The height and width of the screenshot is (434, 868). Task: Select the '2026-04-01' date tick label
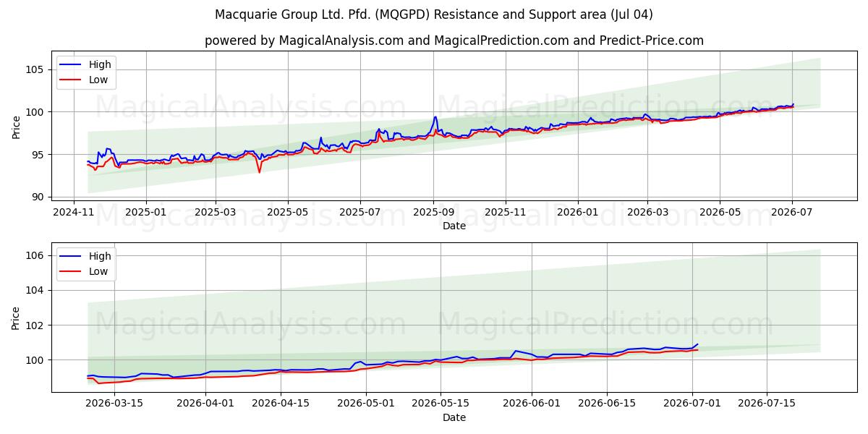tap(205, 404)
